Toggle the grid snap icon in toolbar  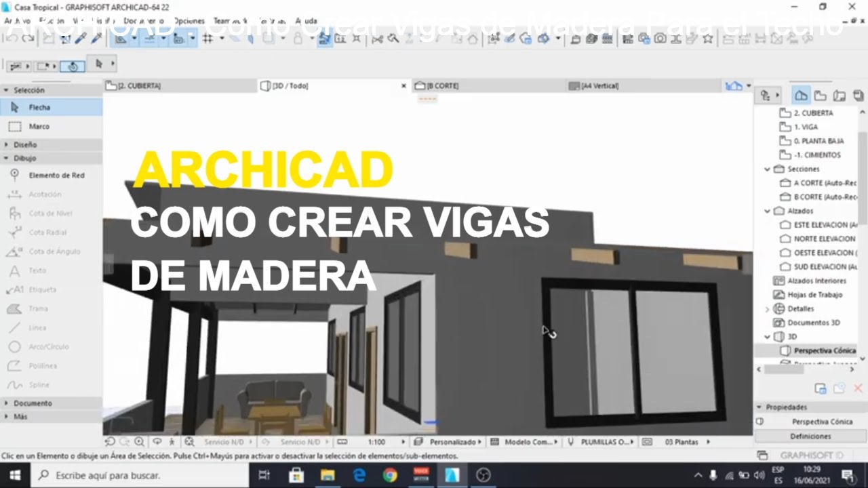[x=208, y=39]
